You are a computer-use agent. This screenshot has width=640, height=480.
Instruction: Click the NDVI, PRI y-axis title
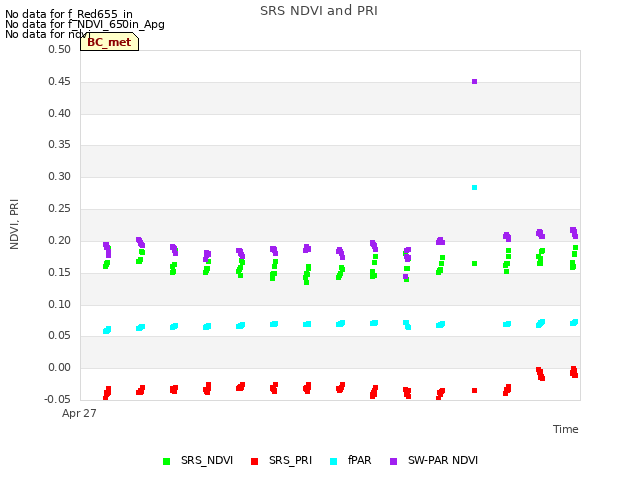click(x=14, y=224)
